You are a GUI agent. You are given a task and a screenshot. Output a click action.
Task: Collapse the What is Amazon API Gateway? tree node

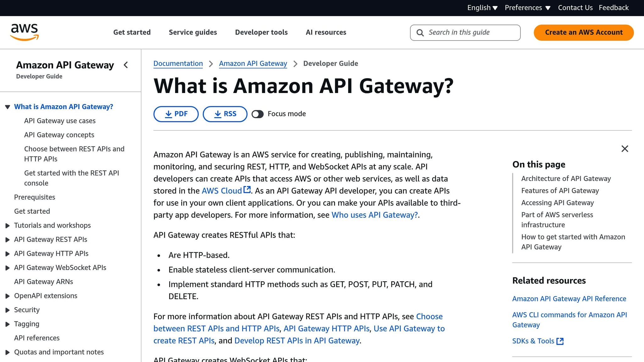pos(8,107)
